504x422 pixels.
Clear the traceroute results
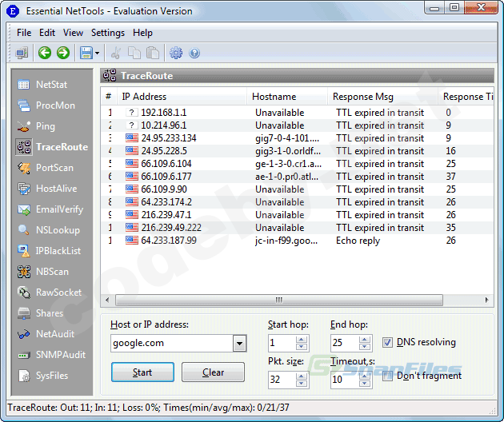(213, 372)
